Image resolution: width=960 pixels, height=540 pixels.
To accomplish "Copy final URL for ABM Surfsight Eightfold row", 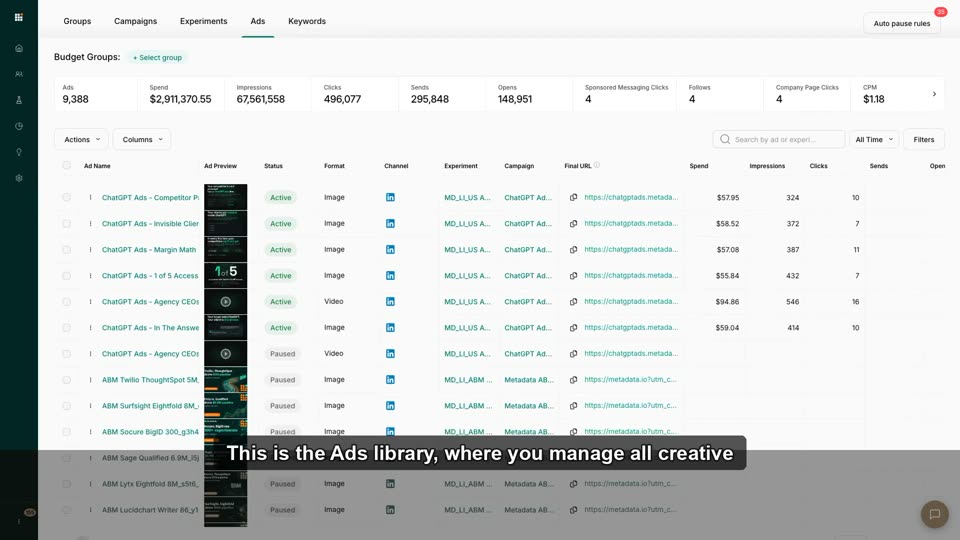I will point(573,406).
